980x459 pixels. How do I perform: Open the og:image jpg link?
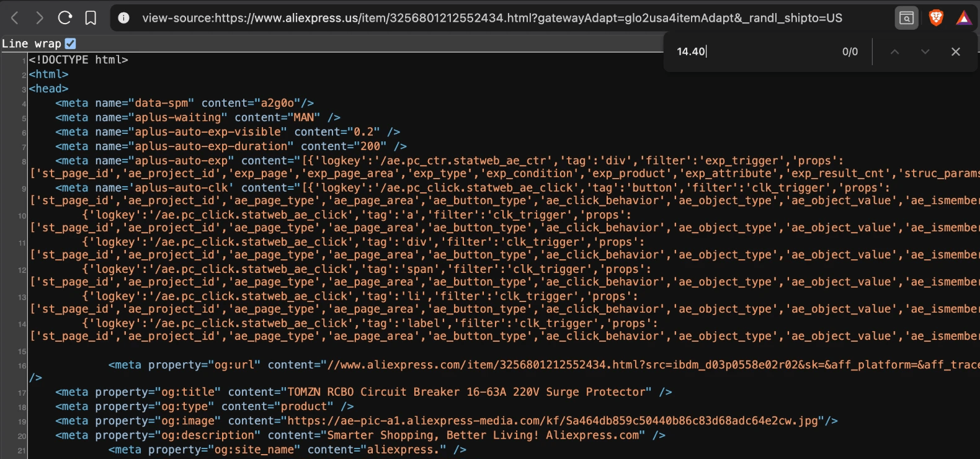(556, 421)
